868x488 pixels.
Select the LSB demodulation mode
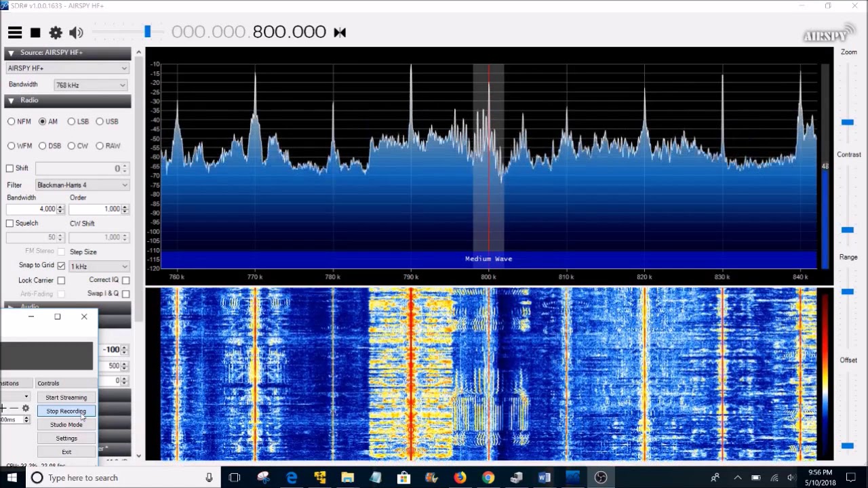pyautogui.click(x=71, y=121)
